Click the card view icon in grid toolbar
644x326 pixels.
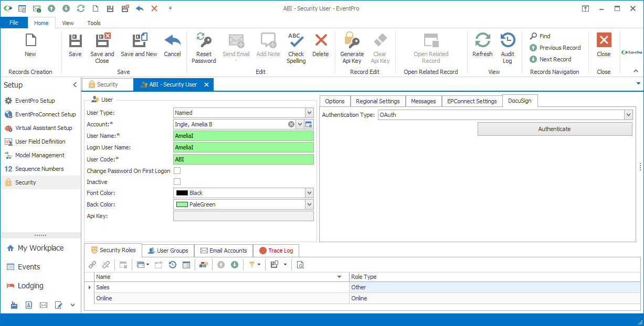tap(186, 265)
